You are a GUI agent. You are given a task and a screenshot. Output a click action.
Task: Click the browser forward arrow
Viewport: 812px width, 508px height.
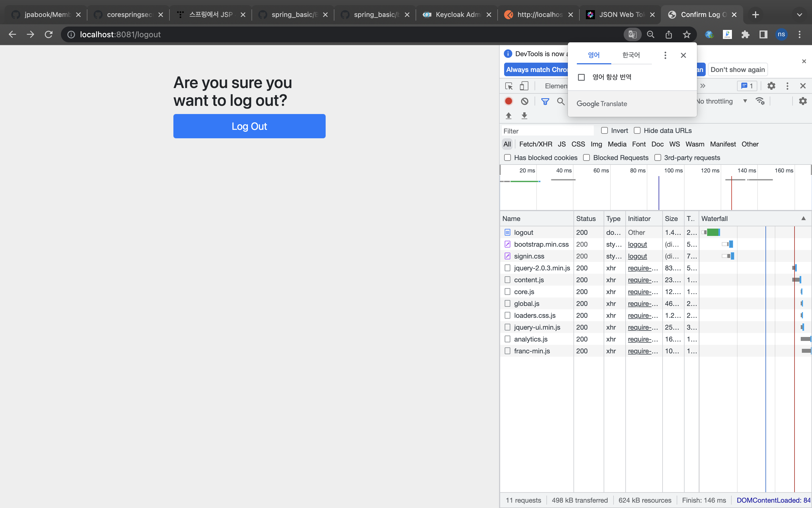coord(30,34)
